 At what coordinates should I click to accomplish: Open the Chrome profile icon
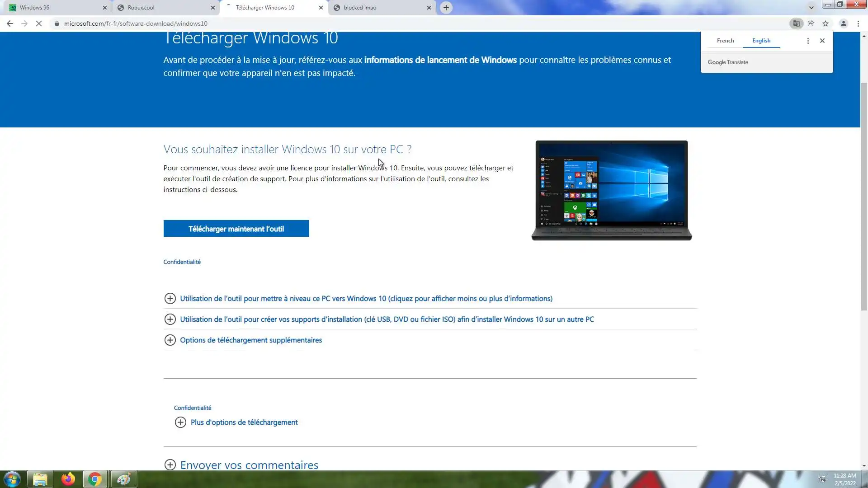tap(843, 23)
